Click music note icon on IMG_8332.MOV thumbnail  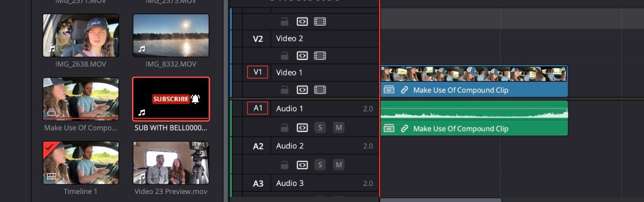click(142, 49)
